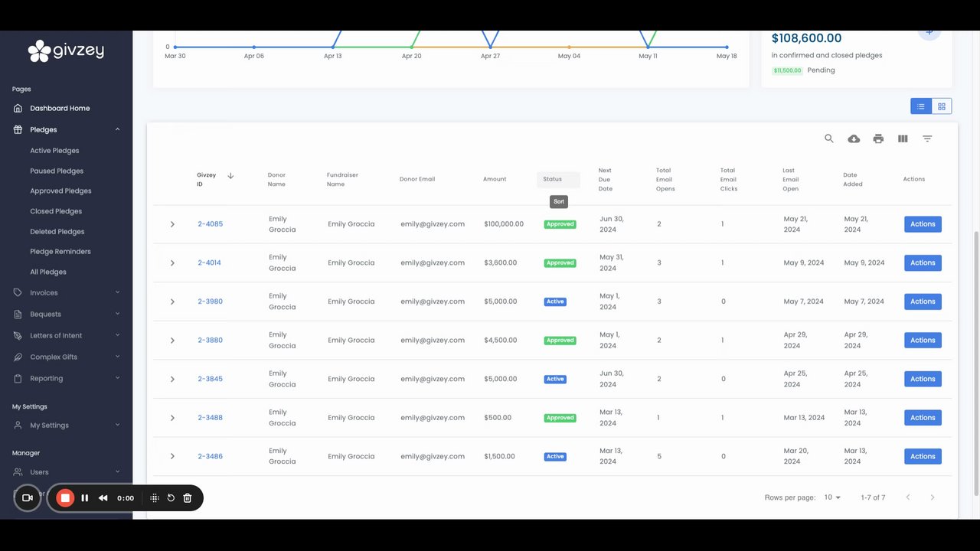Viewport: 980px width, 551px height.
Task: Click Actions button for pledge 2-3486
Action: point(923,456)
